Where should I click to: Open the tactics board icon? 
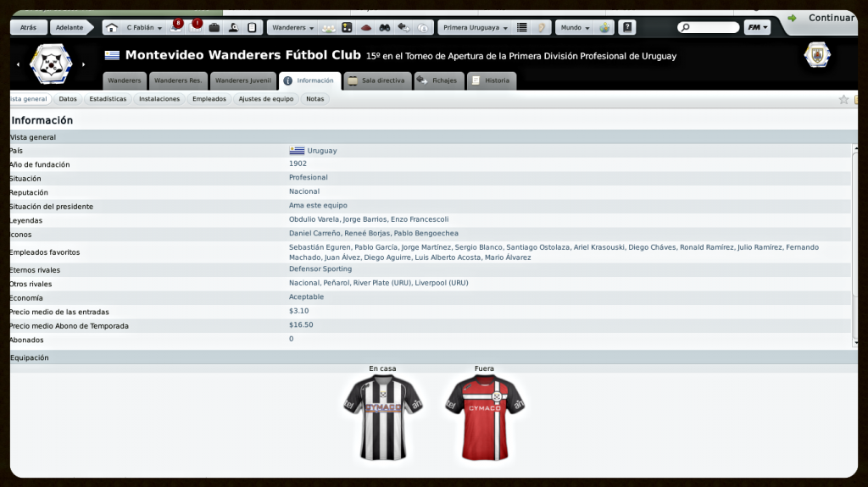(x=347, y=28)
